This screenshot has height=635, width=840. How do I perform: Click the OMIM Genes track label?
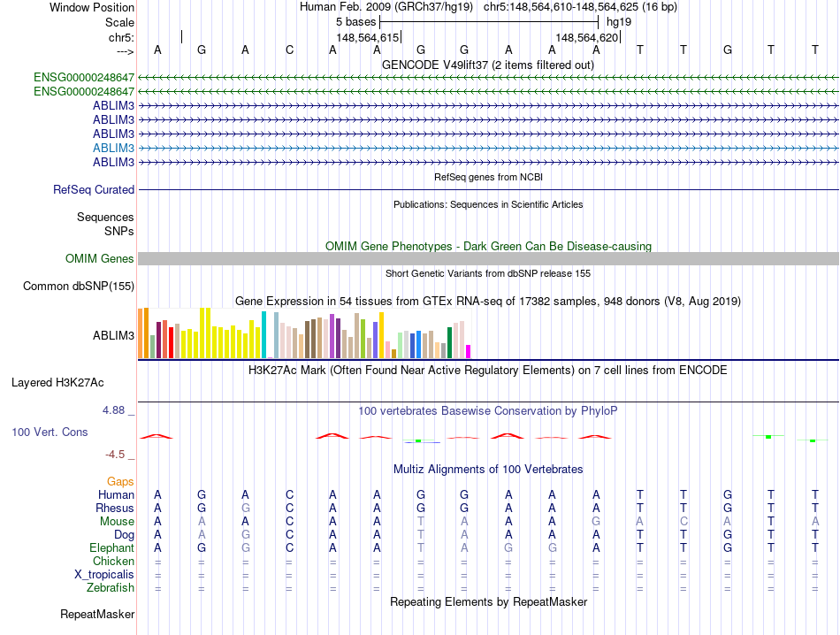pos(99,259)
